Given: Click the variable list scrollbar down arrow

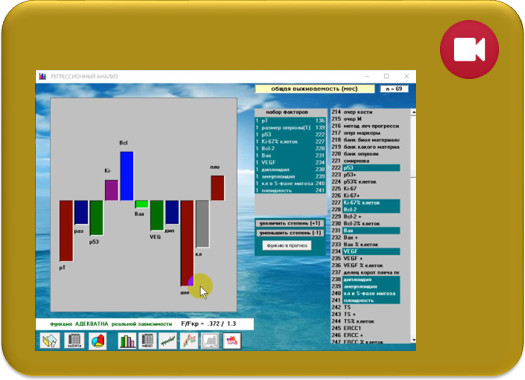Looking at the screenshot, I should point(414,340).
